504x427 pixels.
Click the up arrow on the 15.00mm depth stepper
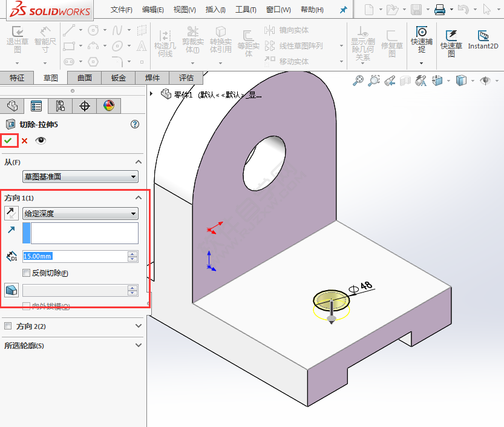tap(132, 253)
